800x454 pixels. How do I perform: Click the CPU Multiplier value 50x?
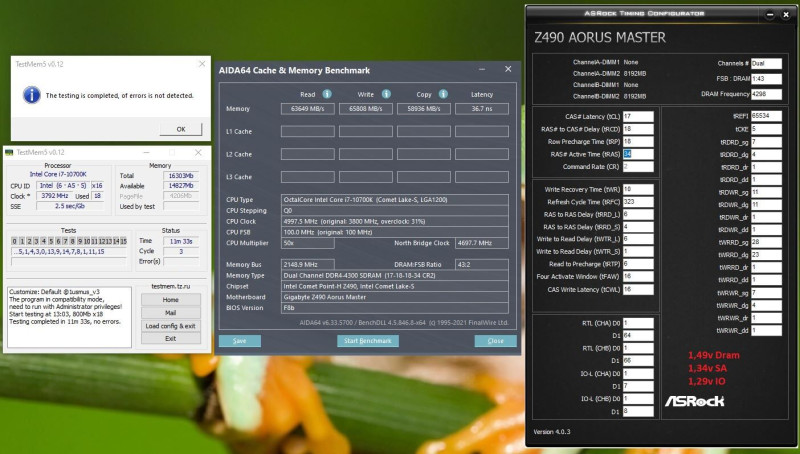308,243
